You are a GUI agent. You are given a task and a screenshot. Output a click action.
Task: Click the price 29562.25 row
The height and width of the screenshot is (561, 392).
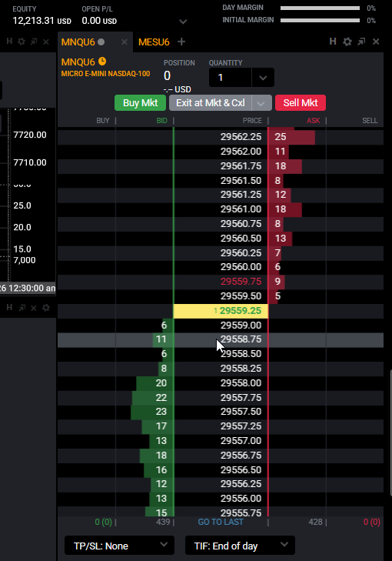point(221,137)
